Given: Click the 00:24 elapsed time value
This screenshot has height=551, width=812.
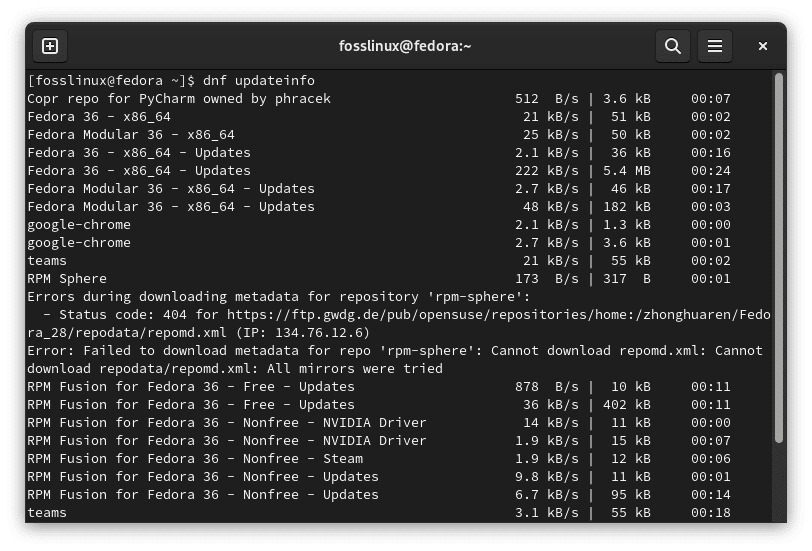Looking at the screenshot, I should 710,171.
